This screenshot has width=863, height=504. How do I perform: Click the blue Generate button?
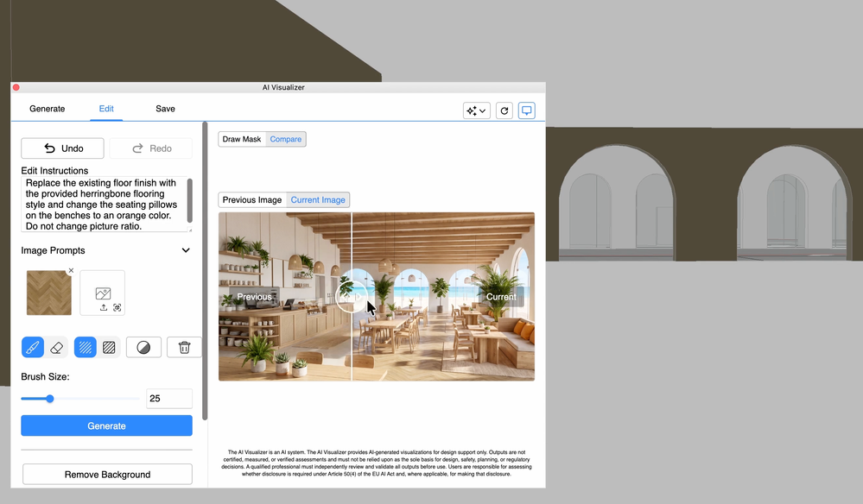(107, 426)
